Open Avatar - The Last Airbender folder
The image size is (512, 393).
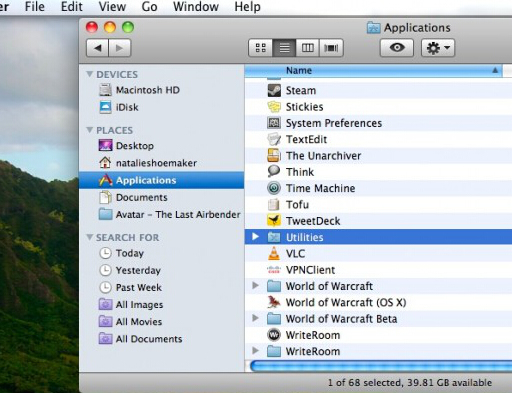coord(162,214)
